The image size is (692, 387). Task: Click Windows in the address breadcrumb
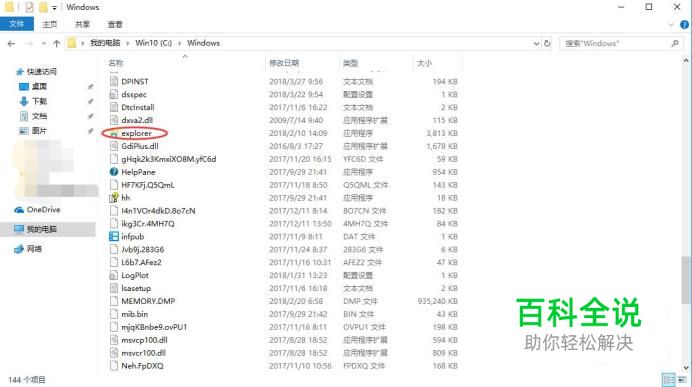[x=203, y=43]
